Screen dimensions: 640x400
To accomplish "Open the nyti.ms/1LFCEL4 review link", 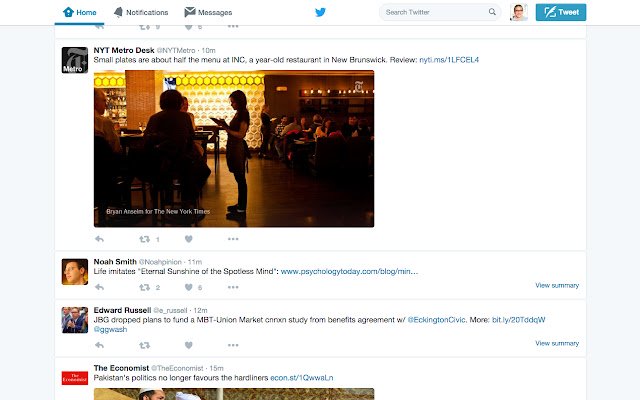I will point(449,60).
